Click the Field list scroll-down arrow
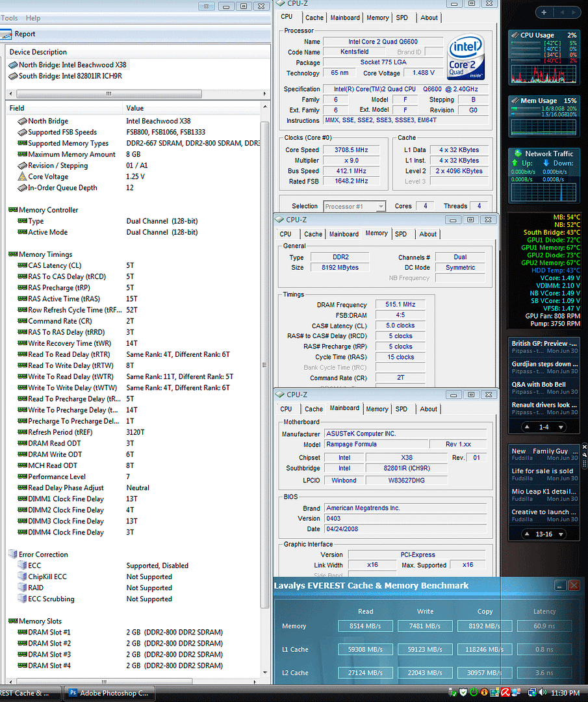The height and width of the screenshot is (702, 588). pos(265,673)
